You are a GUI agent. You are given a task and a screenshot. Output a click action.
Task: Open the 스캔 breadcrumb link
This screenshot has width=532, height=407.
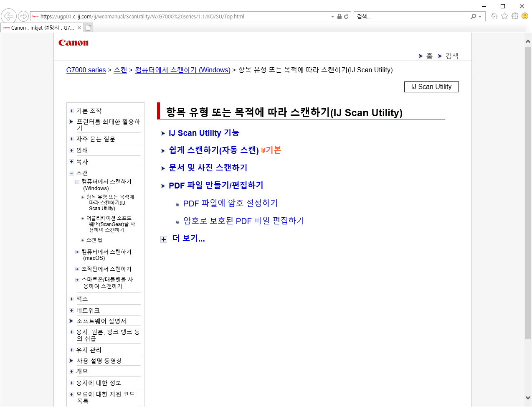click(120, 70)
